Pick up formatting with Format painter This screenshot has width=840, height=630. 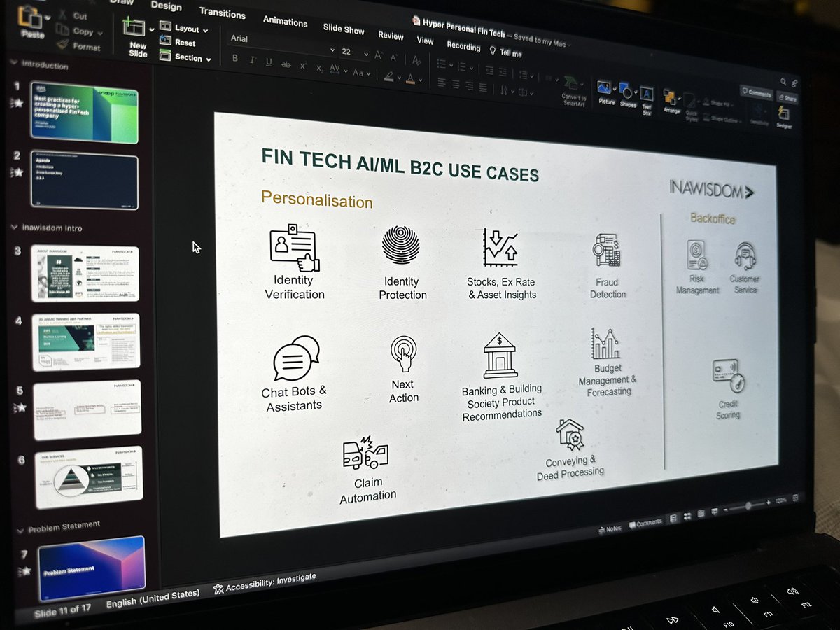coord(78,47)
